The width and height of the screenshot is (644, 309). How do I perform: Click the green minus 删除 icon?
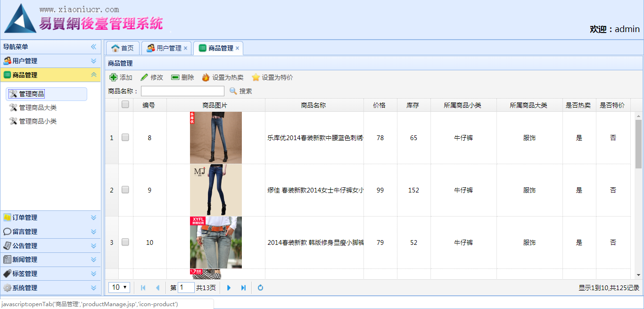coord(175,77)
